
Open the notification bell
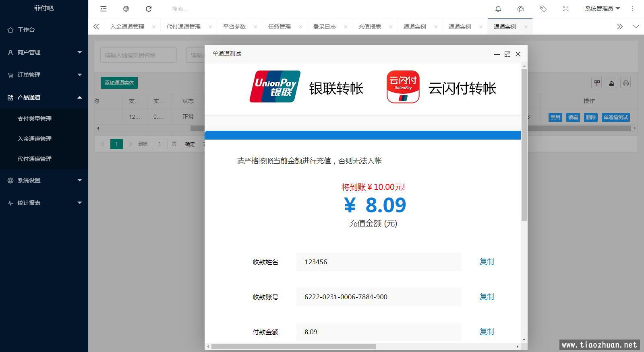[498, 9]
